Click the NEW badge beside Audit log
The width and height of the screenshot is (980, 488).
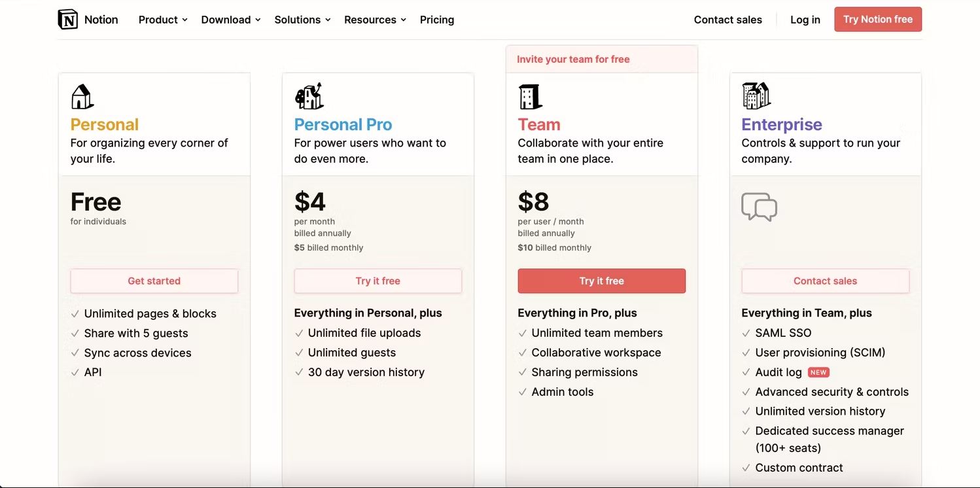[818, 372]
